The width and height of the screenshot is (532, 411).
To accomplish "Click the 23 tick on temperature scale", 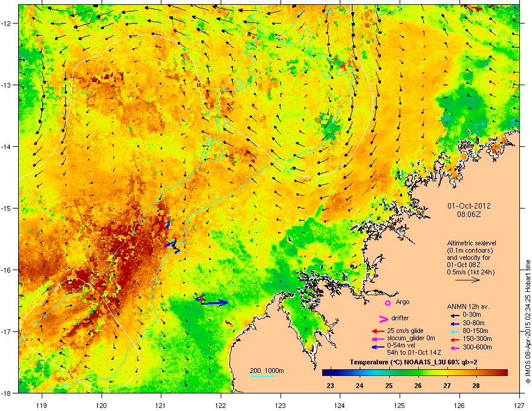I will click(330, 386).
